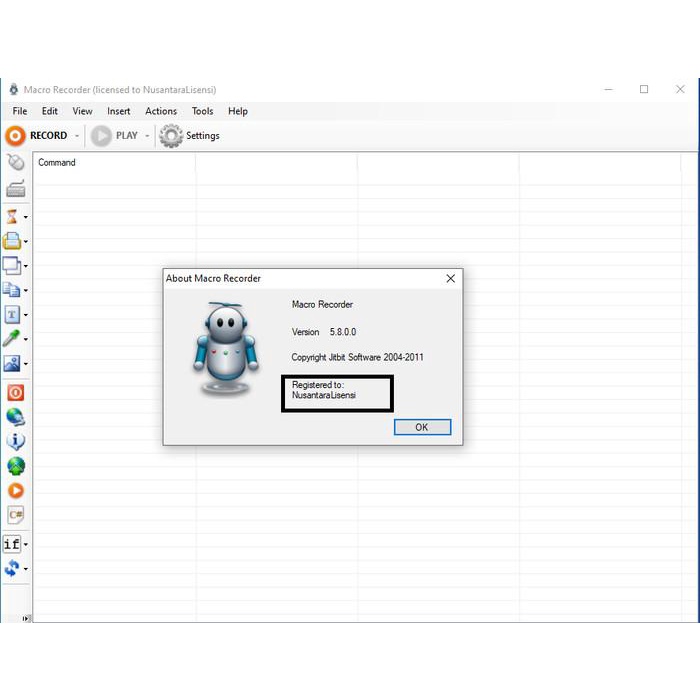Click the eyedropper pixel color icon
This screenshot has width=700, height=700.
[12, 339]
